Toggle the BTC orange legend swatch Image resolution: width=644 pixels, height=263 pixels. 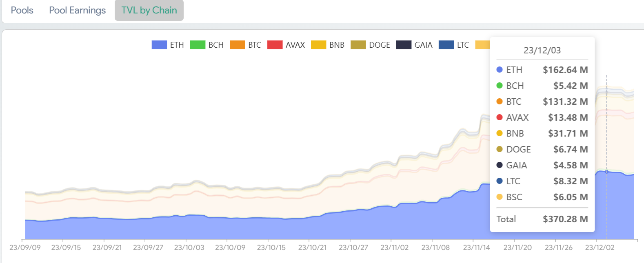[x=238, y=45]
